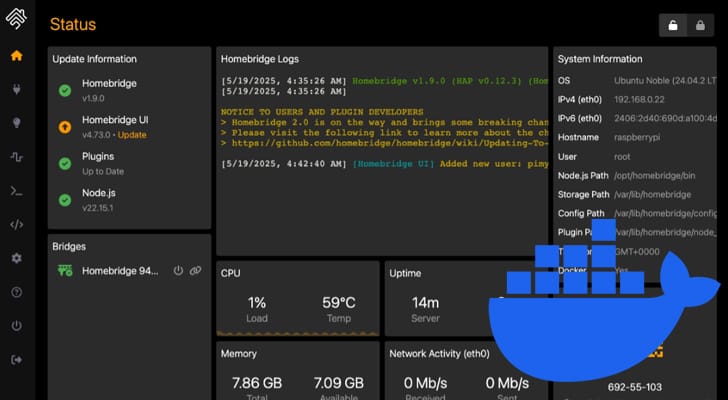
Task: Click the 1% CPU Load value
Action: [257, 303]
